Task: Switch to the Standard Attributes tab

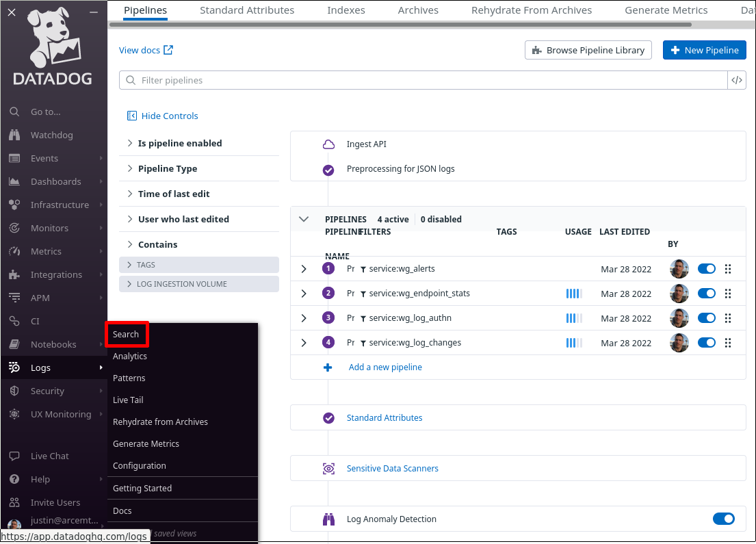Action: [247, 10]
